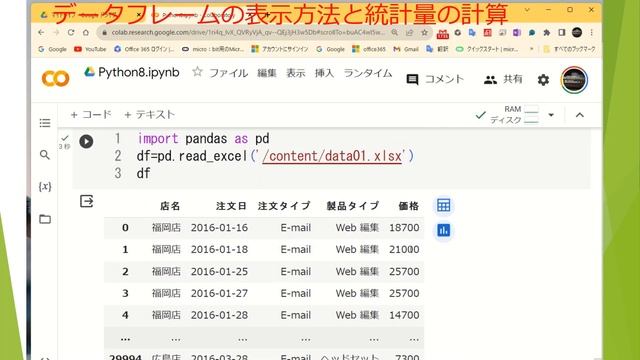Open the Files folder panel in sidebar
Viewport: 640px width, 360px height.
tap(45, 219)
